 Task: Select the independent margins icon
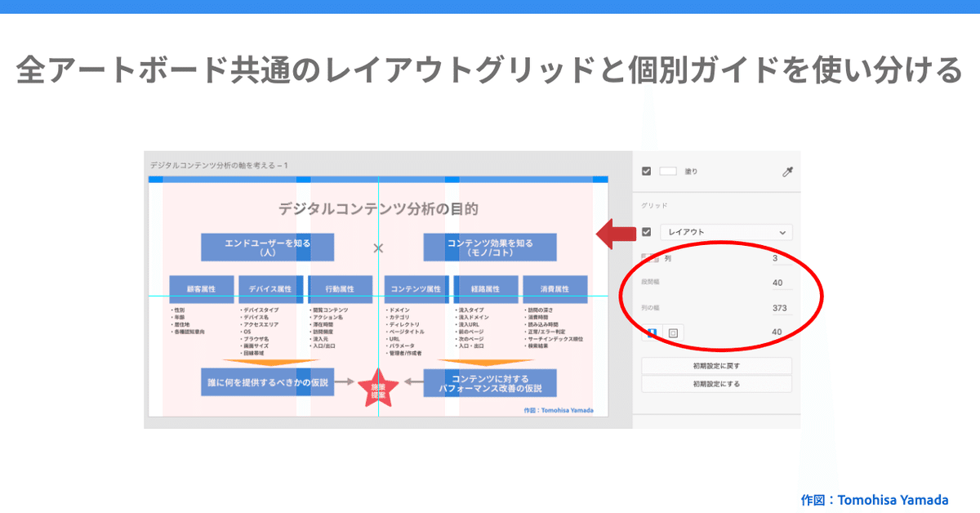click(x=673, y=332)
